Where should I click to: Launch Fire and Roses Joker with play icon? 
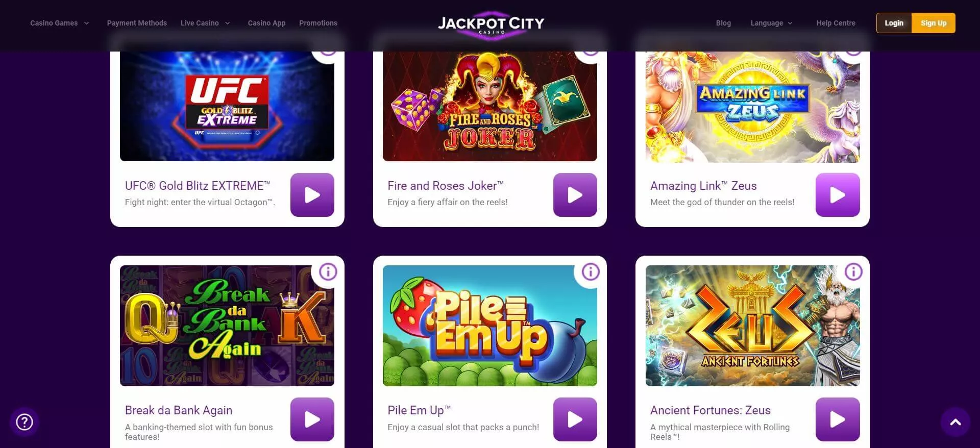[x=575, y=195]
